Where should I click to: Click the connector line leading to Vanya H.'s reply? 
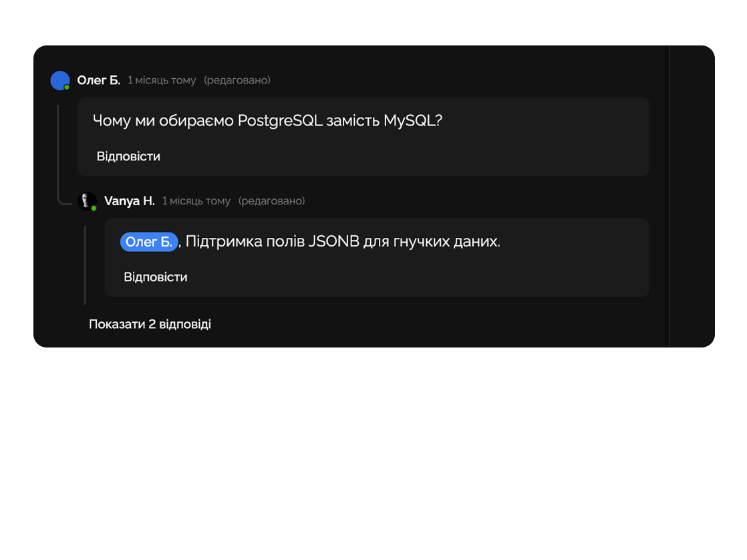[x=65, y=202]
